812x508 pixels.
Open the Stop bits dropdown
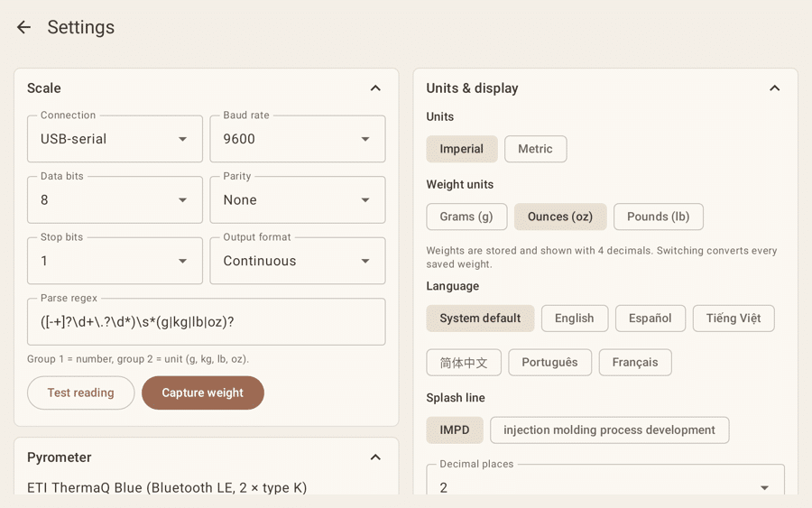point(115,261)
